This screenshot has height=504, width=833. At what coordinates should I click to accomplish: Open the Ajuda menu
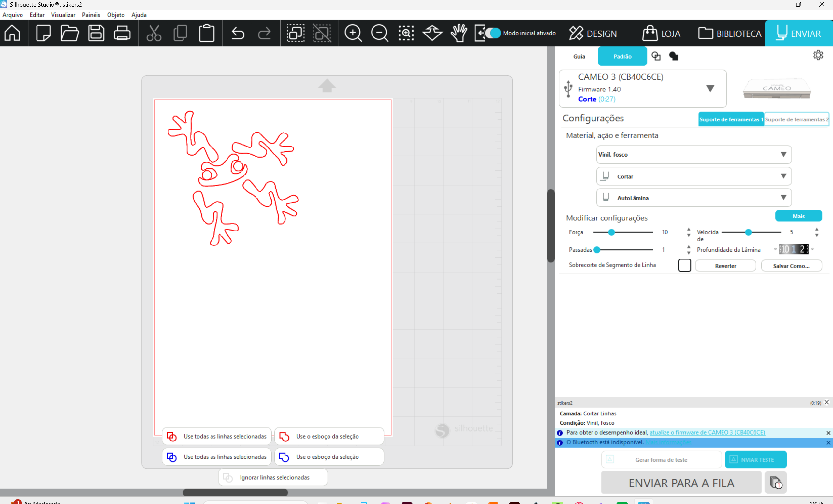coord(139,15)
